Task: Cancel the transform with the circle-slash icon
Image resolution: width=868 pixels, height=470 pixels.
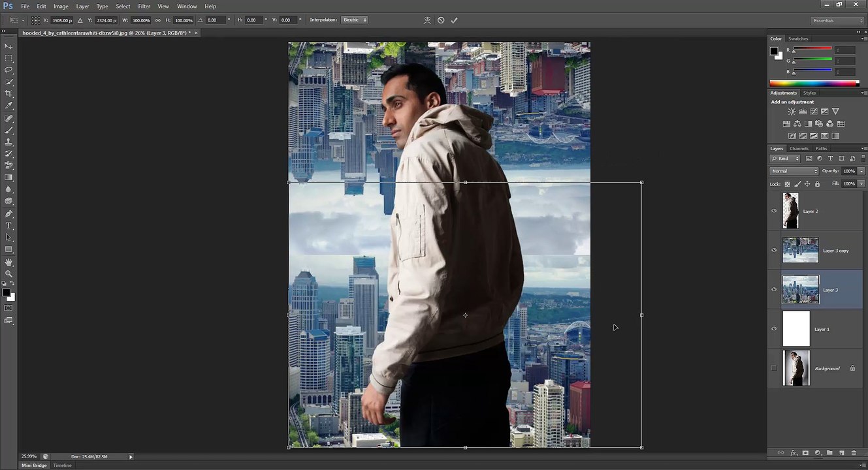Action: [441, 20]
